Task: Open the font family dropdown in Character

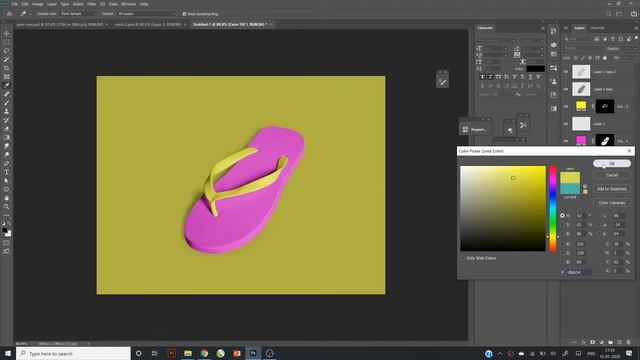Action: click(x=496, y=41)
